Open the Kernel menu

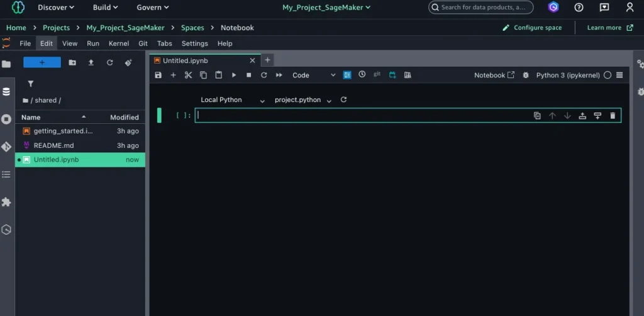(119, 43)
